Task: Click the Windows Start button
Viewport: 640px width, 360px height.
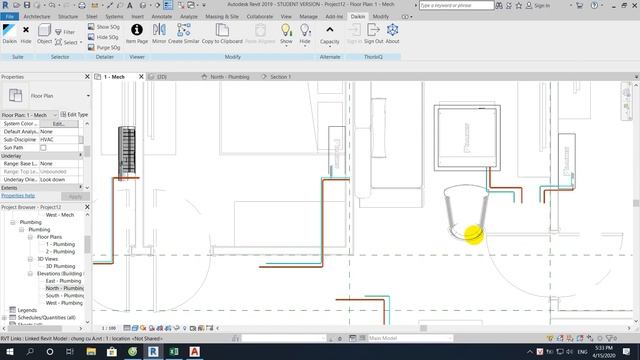Action: pyautogui.click(x=9, y=352)
